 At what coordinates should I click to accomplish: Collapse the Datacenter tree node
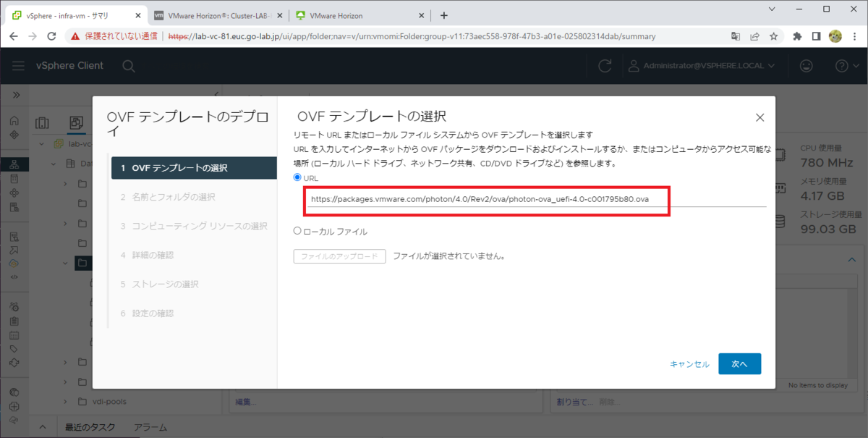coord(54,164)
